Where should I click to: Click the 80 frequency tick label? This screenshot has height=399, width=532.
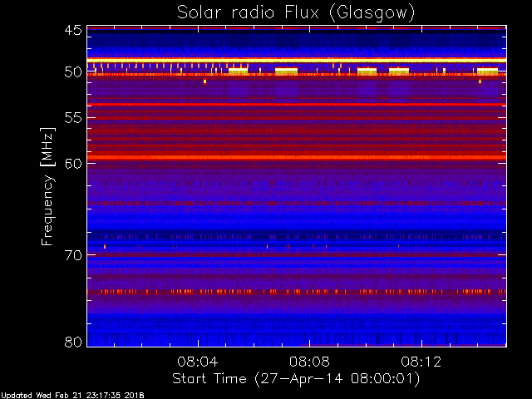click(x=73, y=342)
